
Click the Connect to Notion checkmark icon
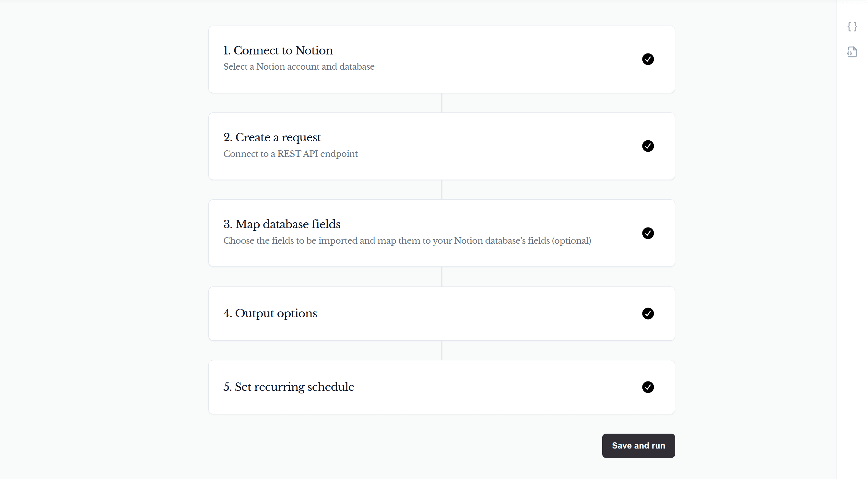648,59
